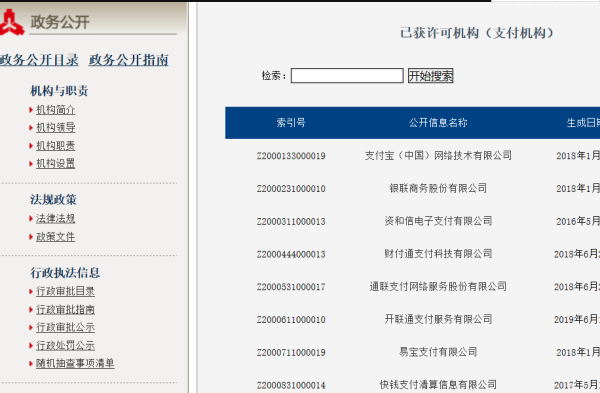Click the 政务公开 sidebar title
Screen dimensions: 600x393
pos(60,22)
